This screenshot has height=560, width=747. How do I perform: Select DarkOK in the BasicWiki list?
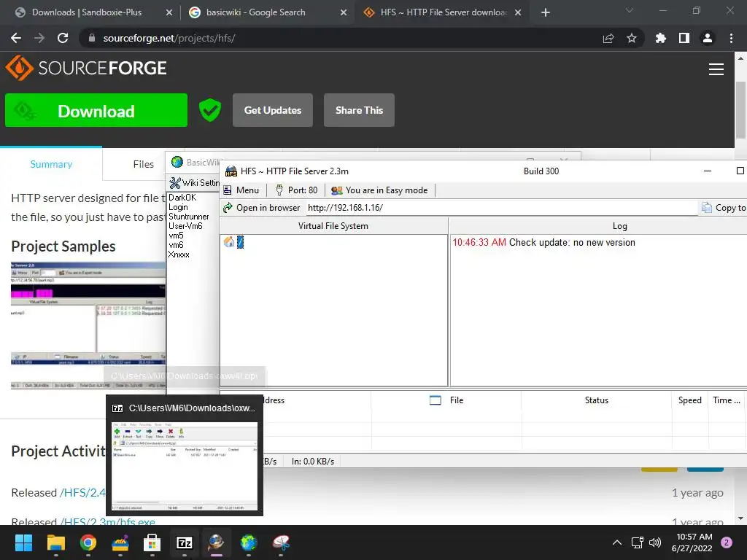pos(182,198)
